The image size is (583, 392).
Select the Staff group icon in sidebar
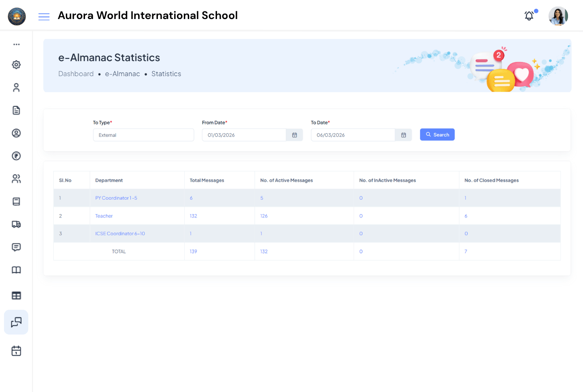point(16,179)
